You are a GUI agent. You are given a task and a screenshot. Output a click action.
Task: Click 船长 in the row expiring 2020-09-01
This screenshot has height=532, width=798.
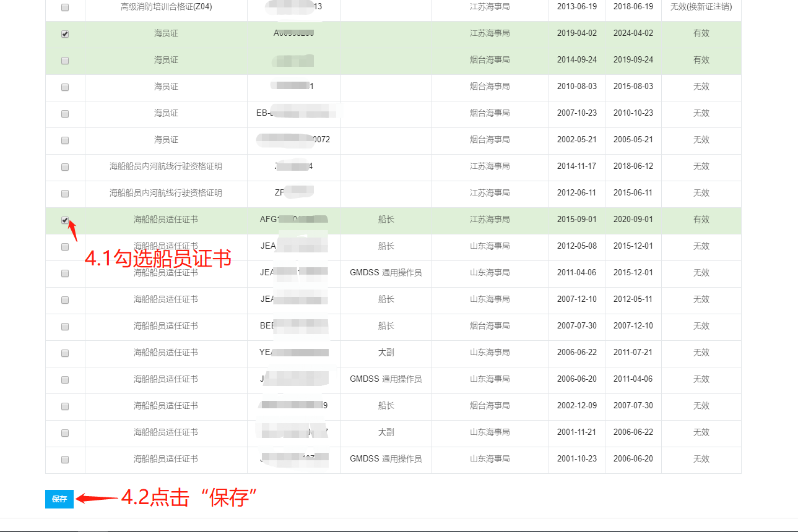pos(386,220)
